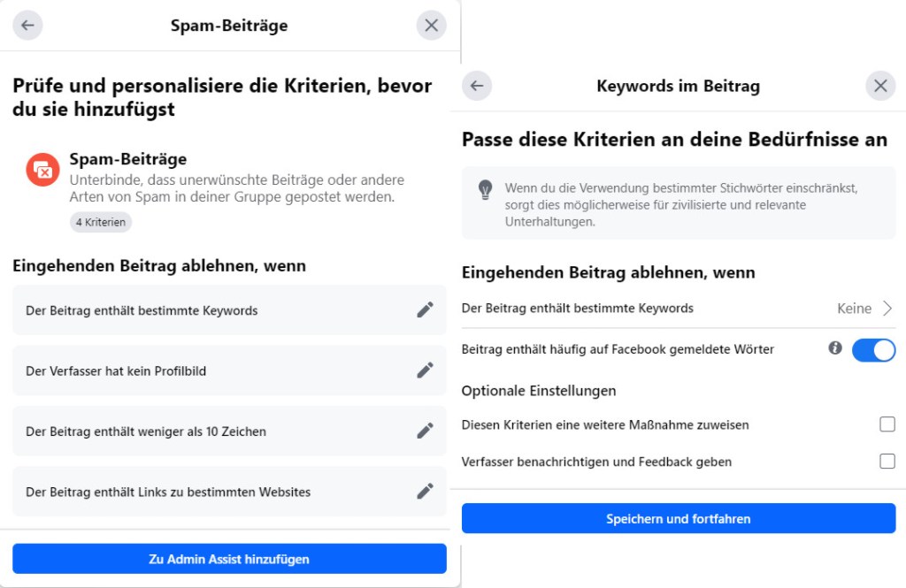Go back in Keywords im Beitrag panel

(477, 86)
